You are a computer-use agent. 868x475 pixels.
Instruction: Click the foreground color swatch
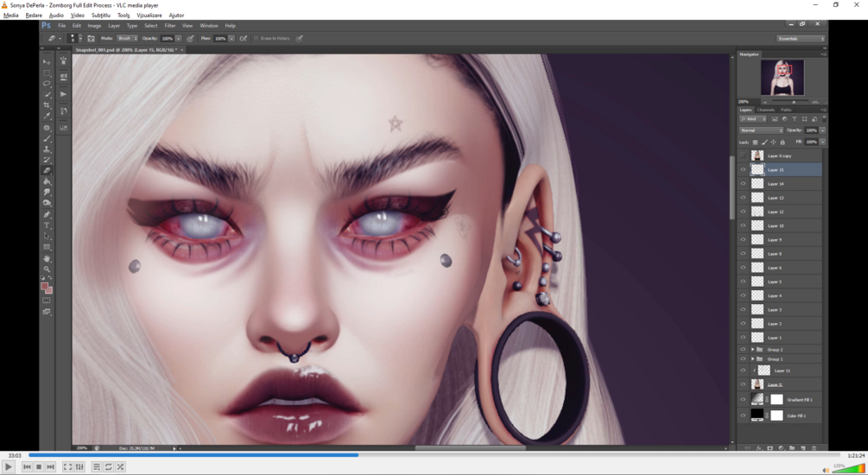44,286
